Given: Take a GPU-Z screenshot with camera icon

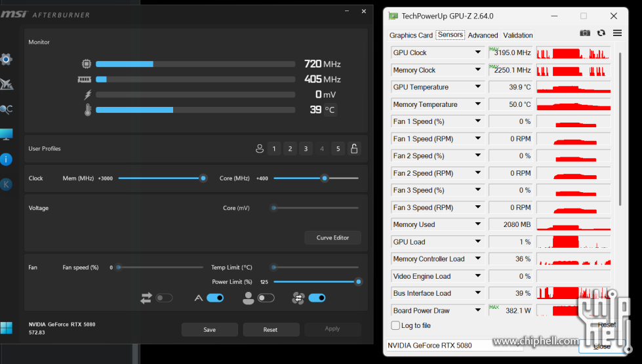Looking at the screenshot, I should click(x=585, y=33).
